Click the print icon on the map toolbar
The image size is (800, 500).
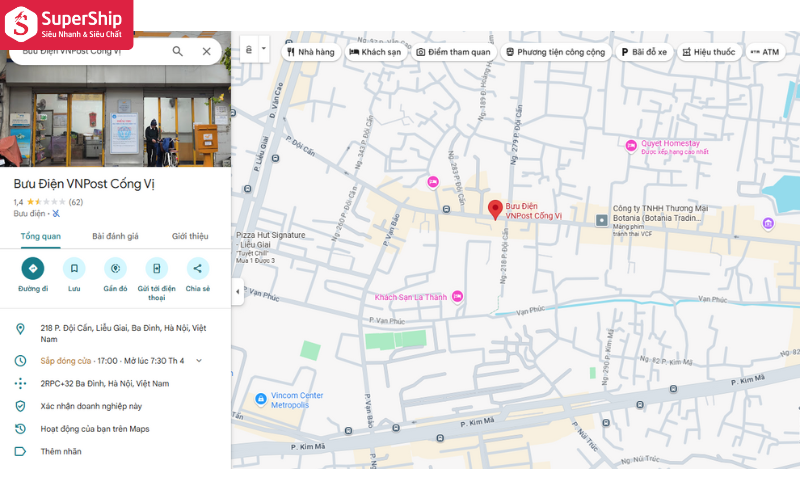(249, 49)
